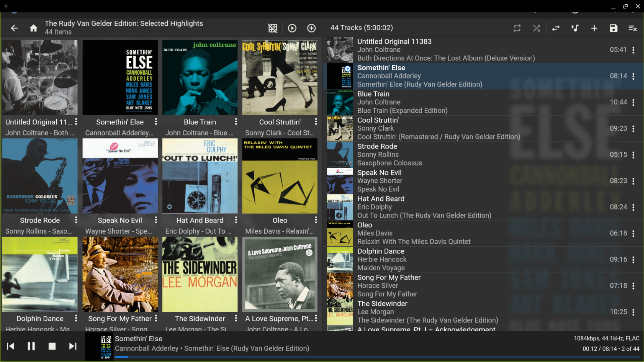Select Strode Rode by Sonny Rollins in queue
The height and width of the screenshot is (362, 644).
tap(483, 155)
